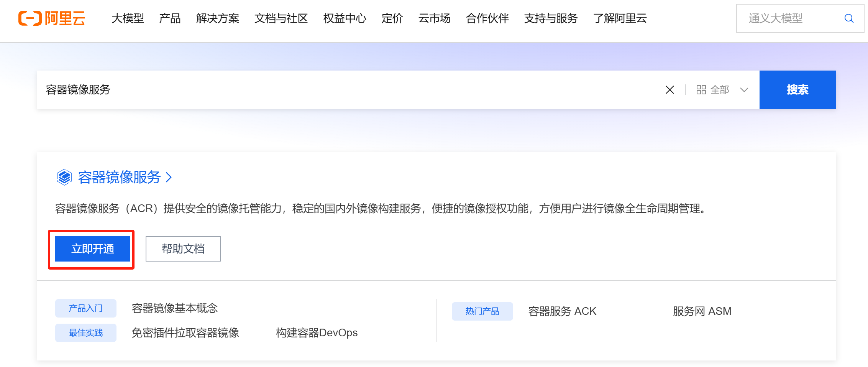Screen dimensions: 868x367
Task: Click the arrow next to 容器镜像服务 title
Action: coord(169,177)
